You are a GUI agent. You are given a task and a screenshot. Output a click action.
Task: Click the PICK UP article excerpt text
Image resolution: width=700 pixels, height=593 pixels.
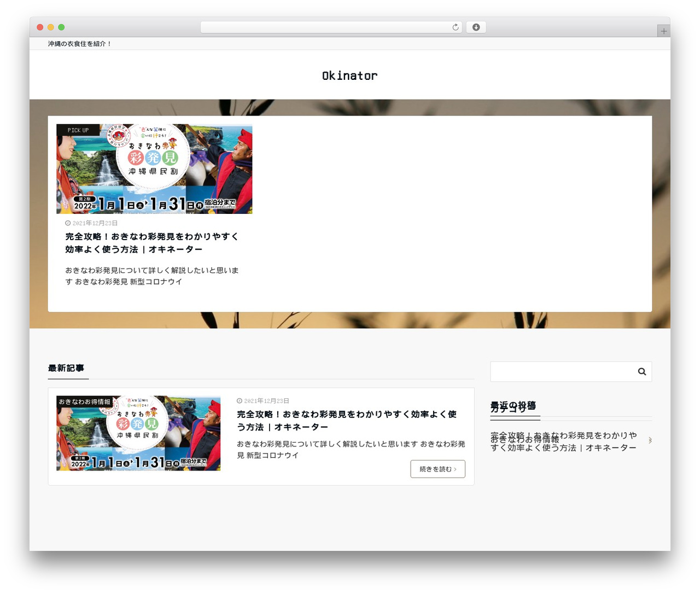(152, 276)
